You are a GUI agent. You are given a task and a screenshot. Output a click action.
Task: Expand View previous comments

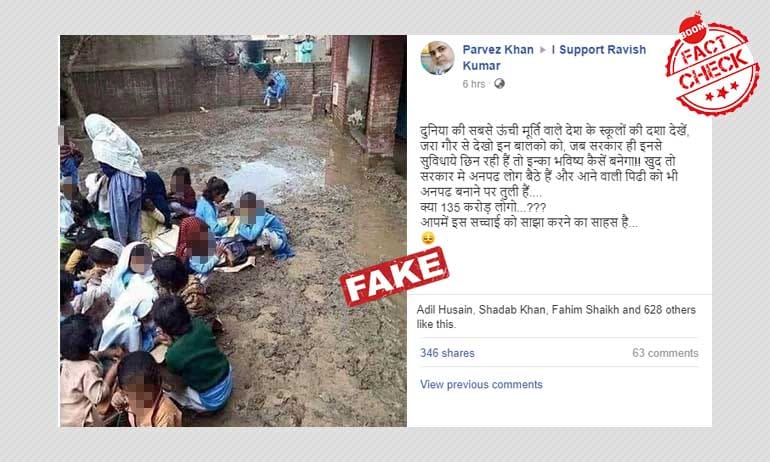[481, 384]
